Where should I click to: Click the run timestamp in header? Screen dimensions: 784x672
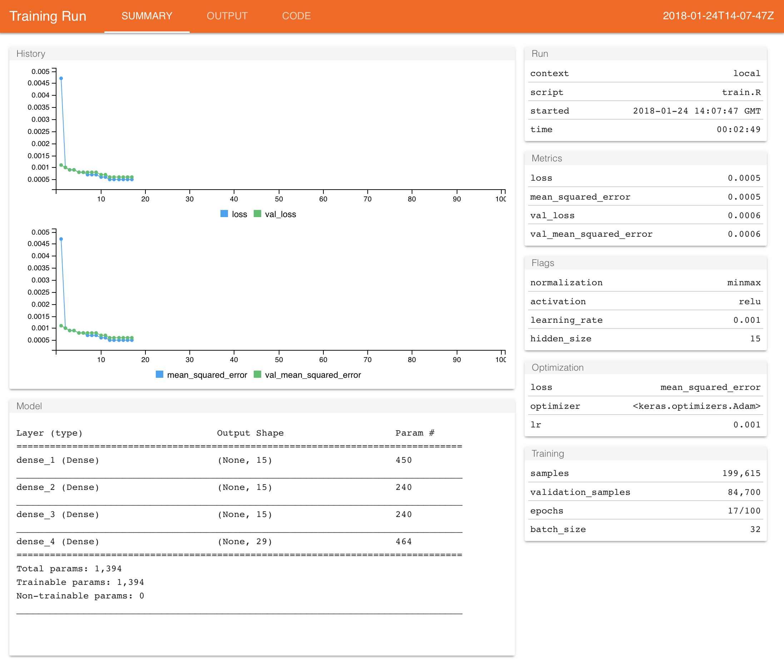(x=718, y=16)
